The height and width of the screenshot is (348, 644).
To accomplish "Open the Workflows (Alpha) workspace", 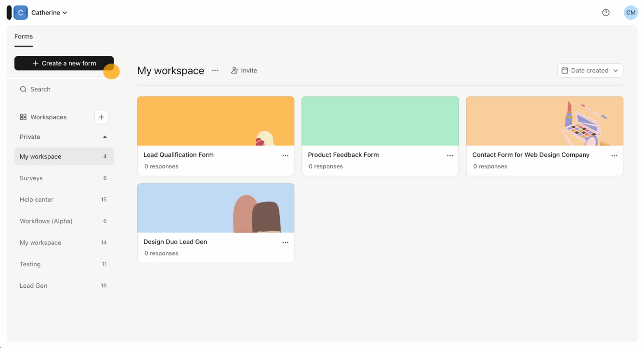I will (x=46, y=221).
